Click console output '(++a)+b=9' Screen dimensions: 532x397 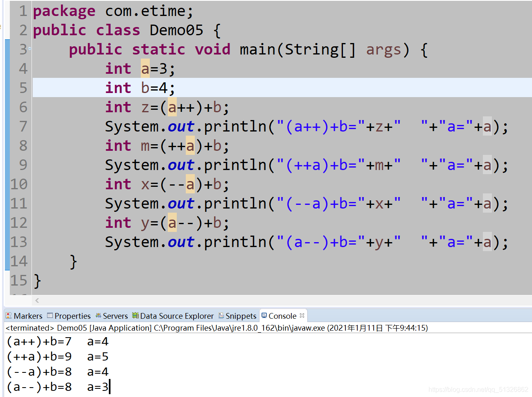click(x=39, y=357)
